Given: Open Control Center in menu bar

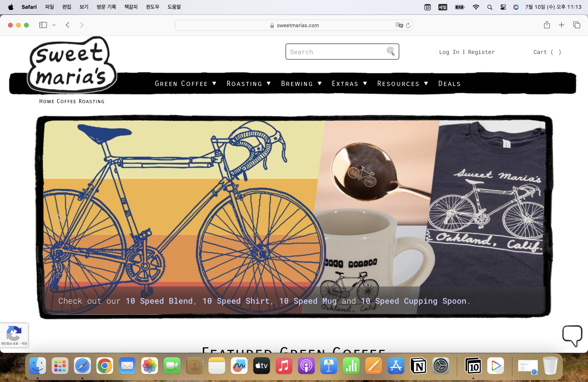Looking at the screenshot, I should coord(503,7).
